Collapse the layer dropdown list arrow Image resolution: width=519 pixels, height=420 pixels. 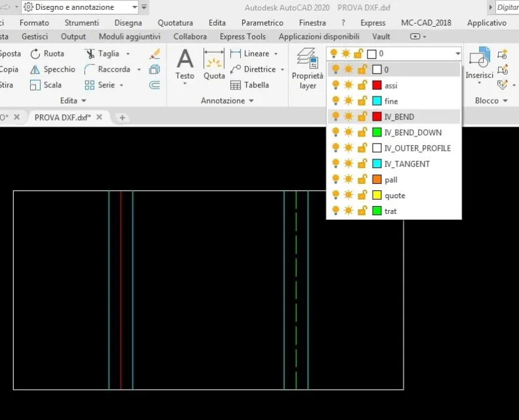coord(458,53)
